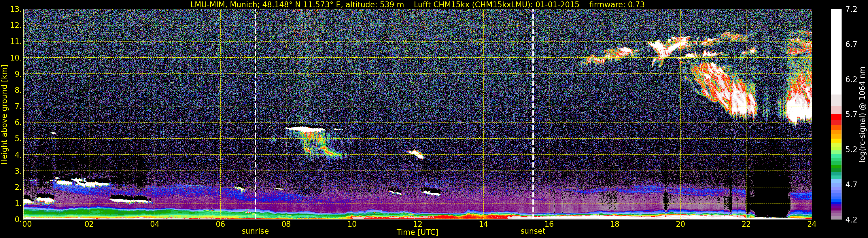
Task: Click the '20' tick on the time axis
Action: click(680, 224)
